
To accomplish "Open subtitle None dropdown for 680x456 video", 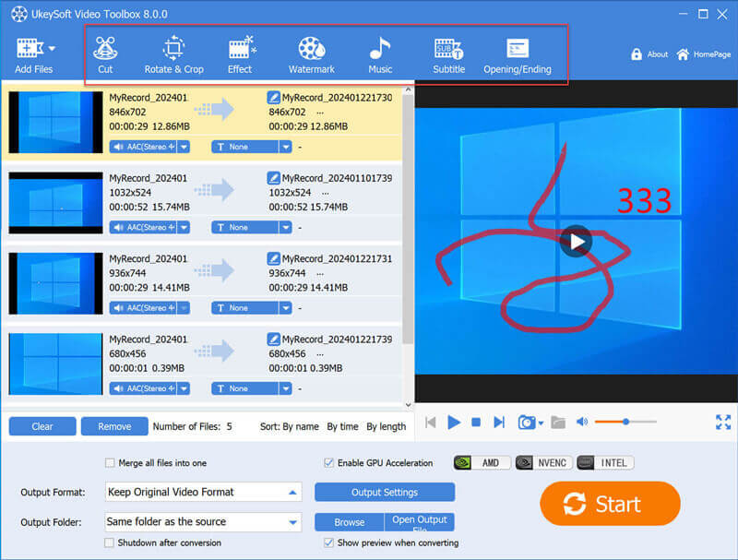I will point(286,388).
